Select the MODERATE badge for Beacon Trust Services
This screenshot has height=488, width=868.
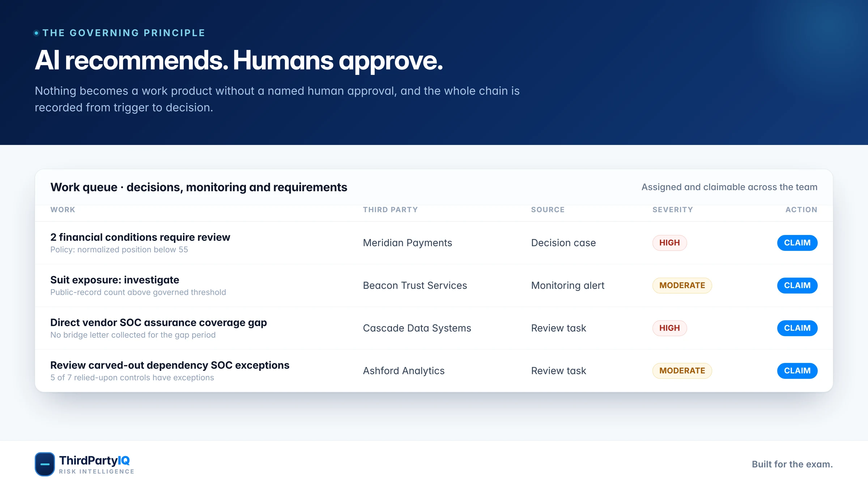point(682,286)
